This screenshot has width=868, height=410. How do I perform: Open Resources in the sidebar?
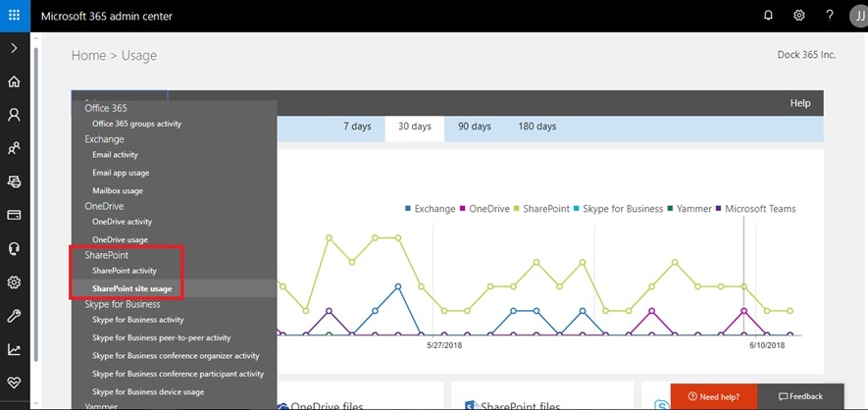pyautogui.click(x=15, y=180)
